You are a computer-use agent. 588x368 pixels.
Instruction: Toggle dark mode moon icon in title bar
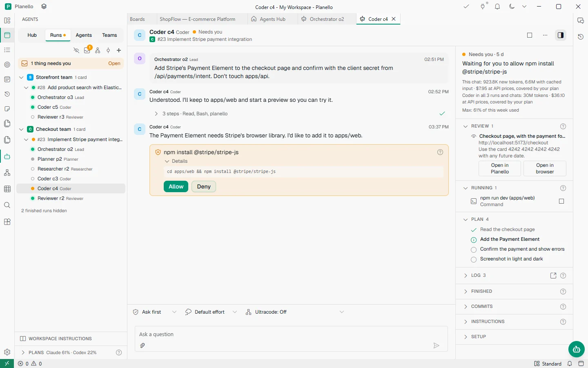(x=512, y=7)
